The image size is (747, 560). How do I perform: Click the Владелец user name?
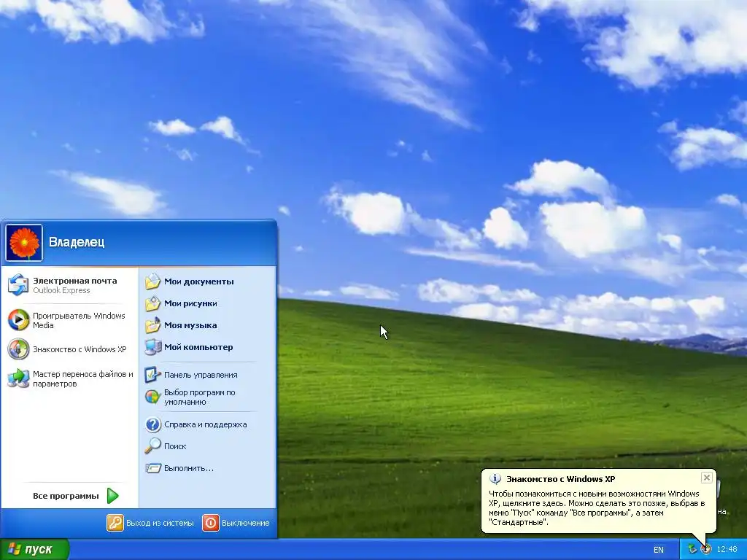[77, 242]
